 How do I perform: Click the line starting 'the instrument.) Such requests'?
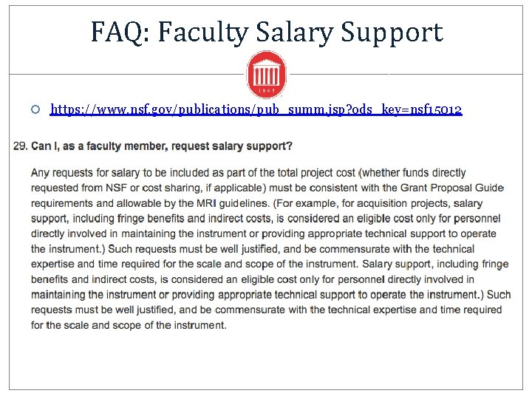pyautogui.click(x=253, y=249)
